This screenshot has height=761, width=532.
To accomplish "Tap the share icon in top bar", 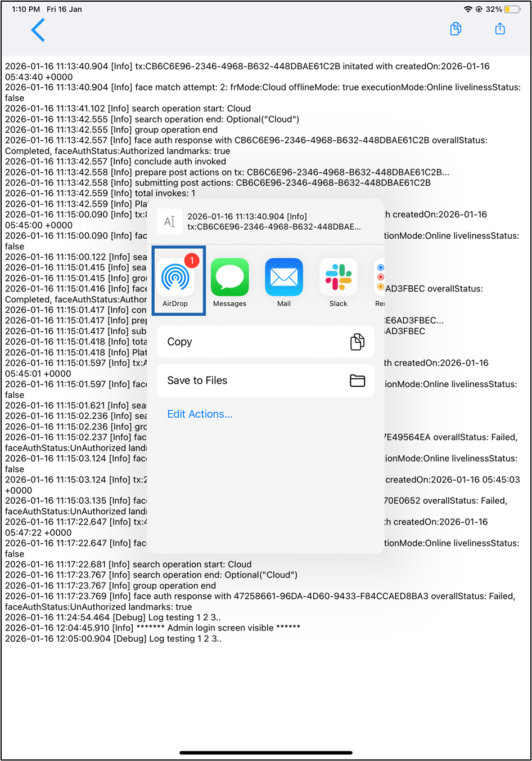I will coord(500,29).
